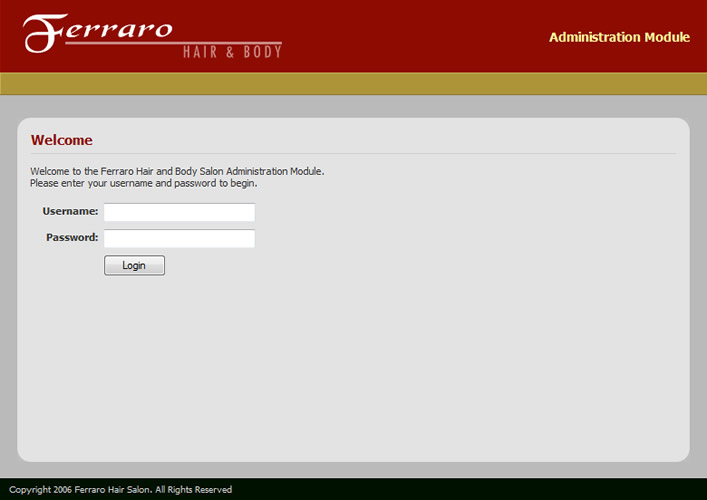The width and height of the screenshot is (707, 500).
Task: Click the Username label
Action: (70, 211)
